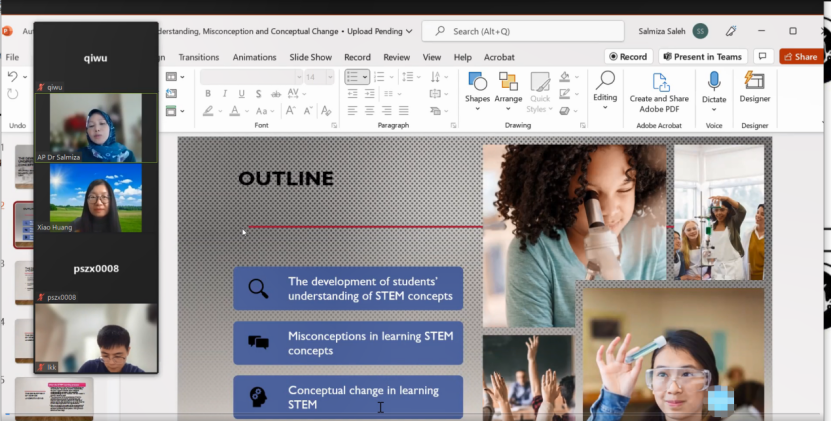The height and width of the screenshot is (421, 831).
Task: Toggle bullet list formatting
Action: 353,77
